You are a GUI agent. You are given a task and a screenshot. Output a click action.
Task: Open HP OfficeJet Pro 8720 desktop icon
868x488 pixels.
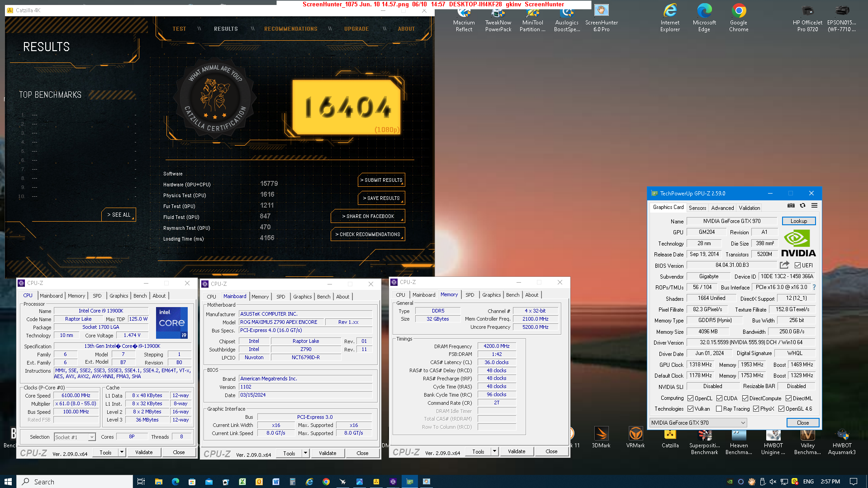(x=807, y=19)
